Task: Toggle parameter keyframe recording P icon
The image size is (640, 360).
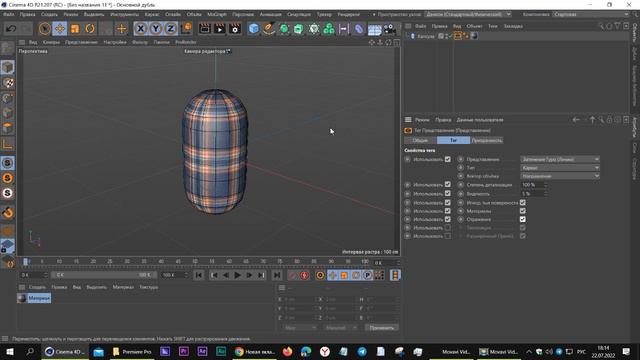Action: point(368,275)
